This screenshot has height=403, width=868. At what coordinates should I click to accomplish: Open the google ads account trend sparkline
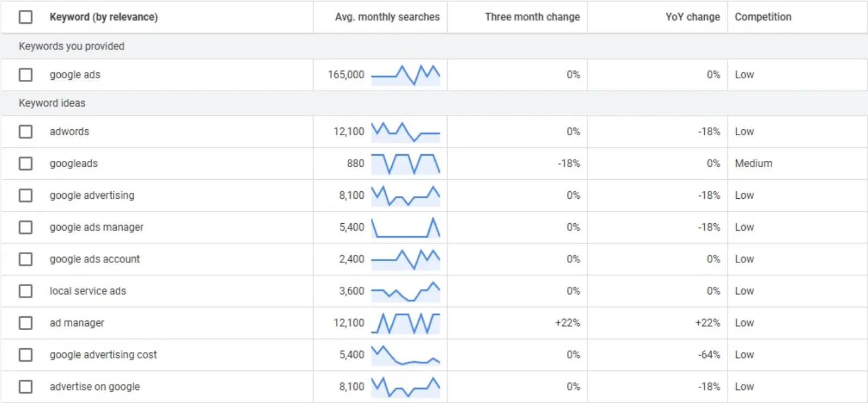tap(405, 260)
